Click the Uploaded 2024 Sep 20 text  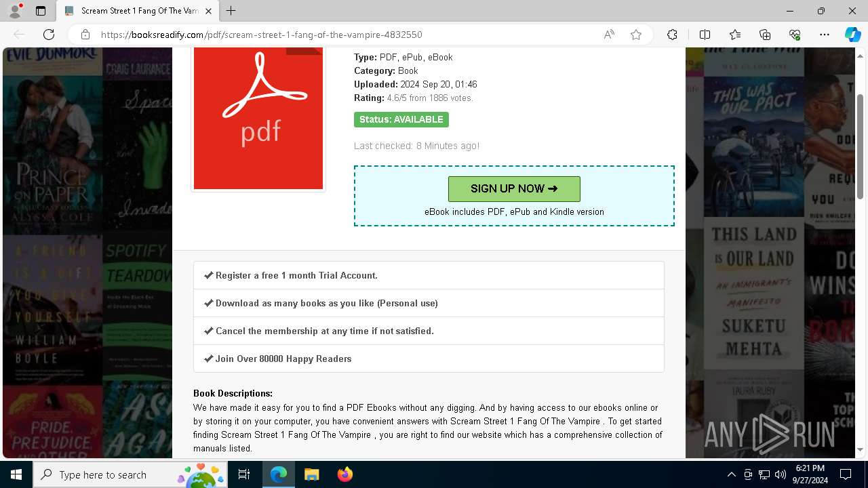coord(416,85)
